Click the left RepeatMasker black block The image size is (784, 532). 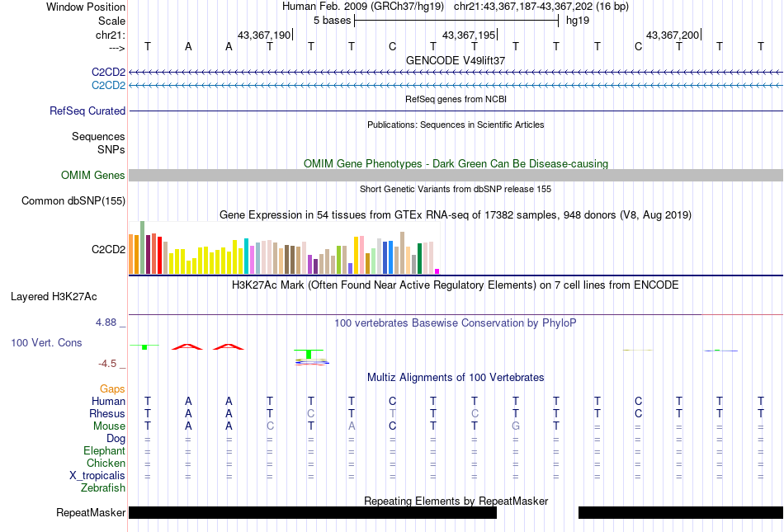[313, 512]
